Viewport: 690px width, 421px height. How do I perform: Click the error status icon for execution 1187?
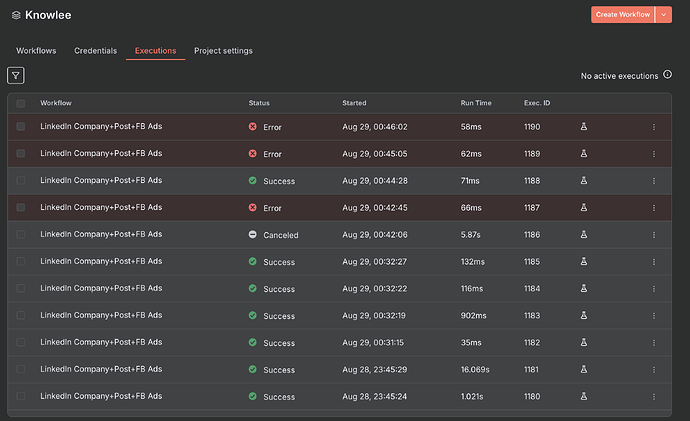pos(253,207)
